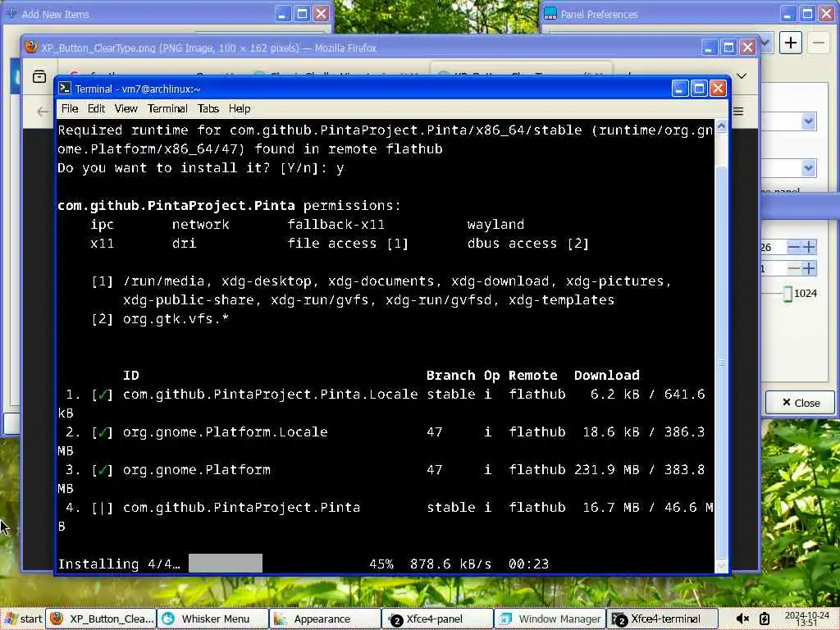Open the Tabs menu in Terminal
Image resolution: width=840 pixels, height=630 pixels.
tap(208, 109)
